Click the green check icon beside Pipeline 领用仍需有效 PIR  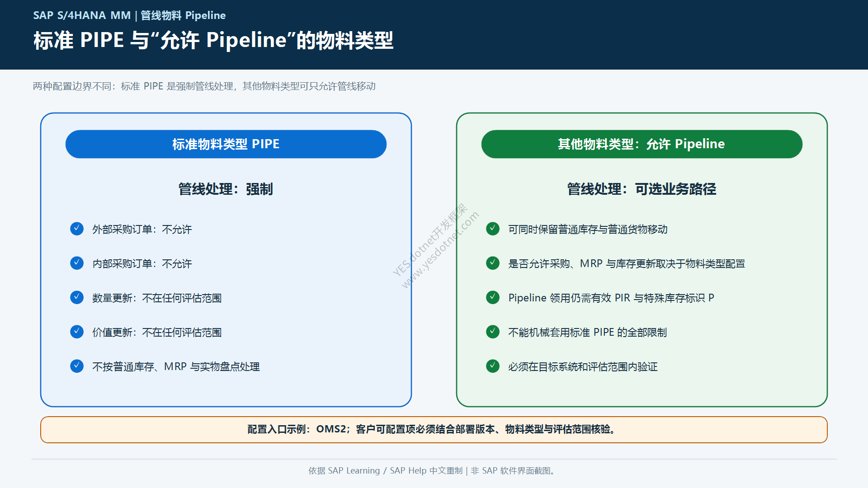[493, 297]
